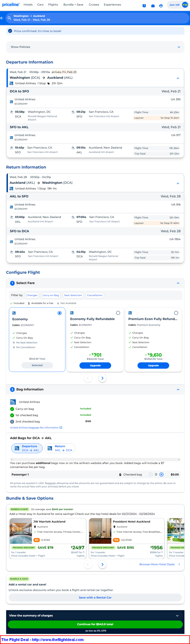Click the horizontal scrollbar in bag section
Viewport: 190px width, 644px height.
(95, 459)
